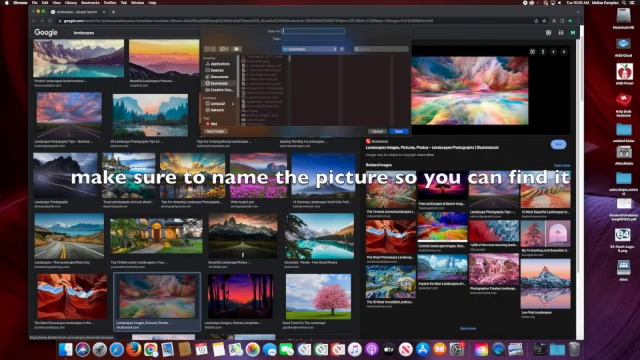
Task: Select Downloads in save dialog sidebar
Action: coord(219,83)
